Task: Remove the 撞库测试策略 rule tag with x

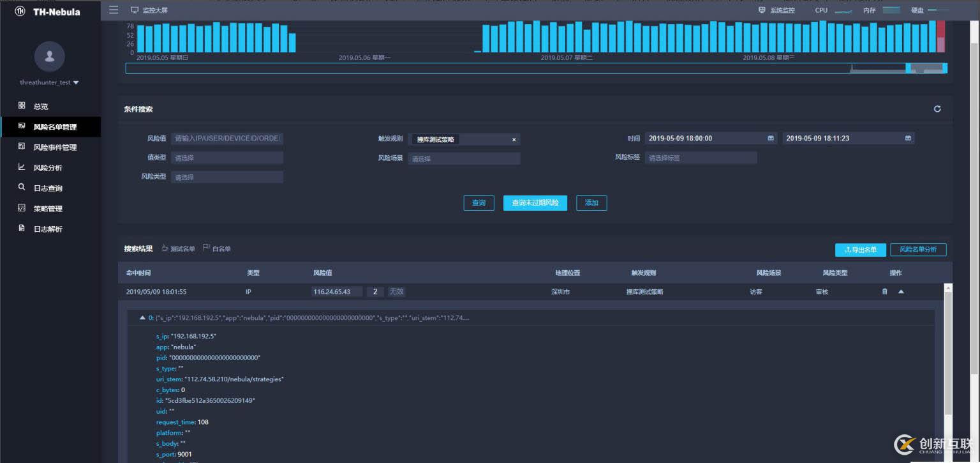Action: click(x=514, y=139)
